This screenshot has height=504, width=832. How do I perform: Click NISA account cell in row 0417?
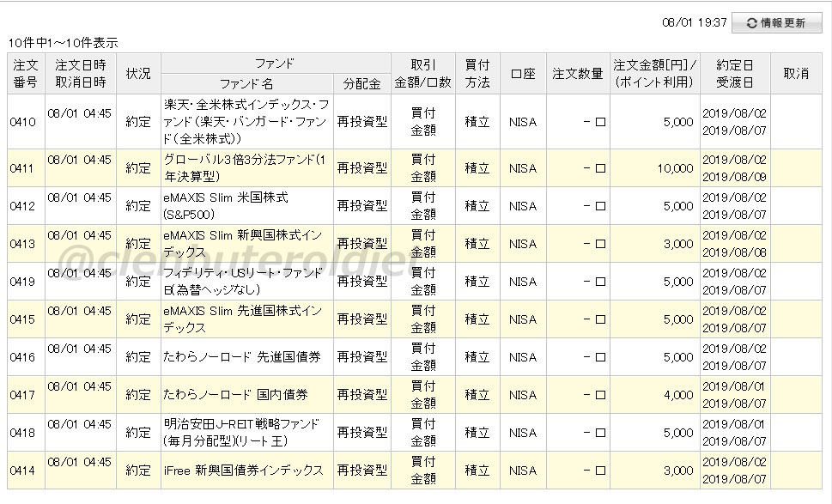[x=523, y=395]
